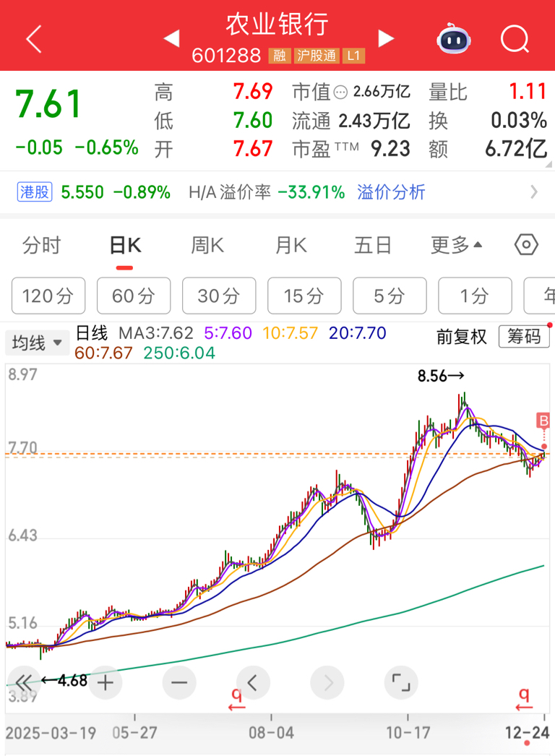Tap the MA3:7.62 value
Viewport: 555px width, 756px height.
156,332
